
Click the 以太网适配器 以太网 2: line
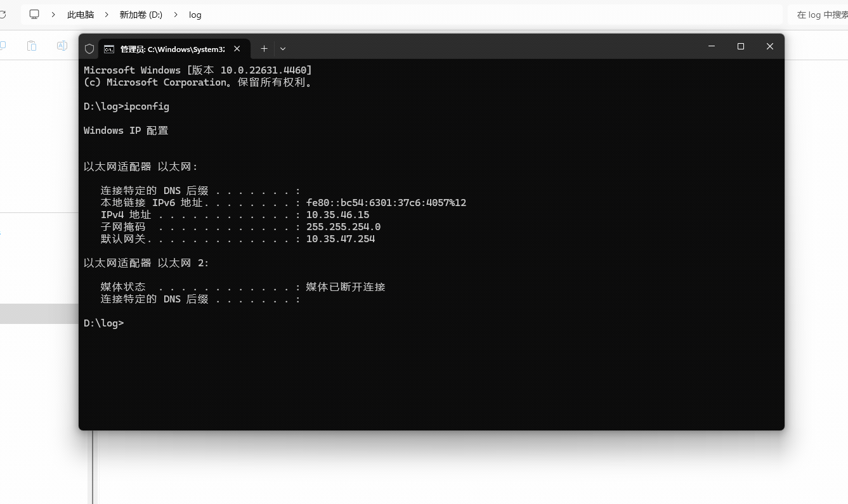coord(146,263)
